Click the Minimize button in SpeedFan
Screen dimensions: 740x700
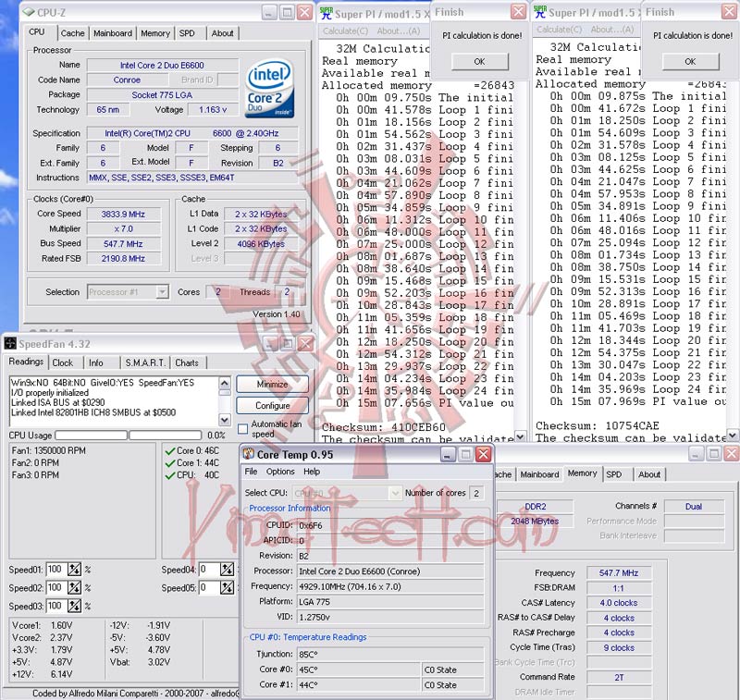272,384
